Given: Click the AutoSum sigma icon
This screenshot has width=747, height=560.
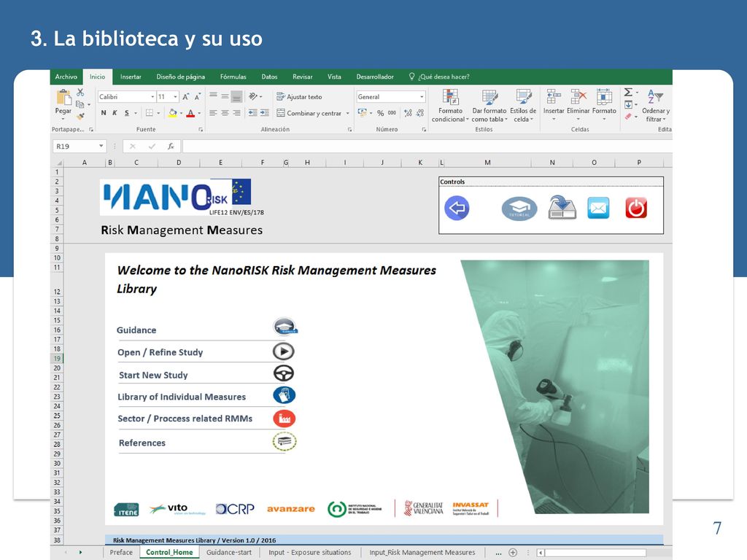Looking at the screenshot, I should [x=628, y=93].
